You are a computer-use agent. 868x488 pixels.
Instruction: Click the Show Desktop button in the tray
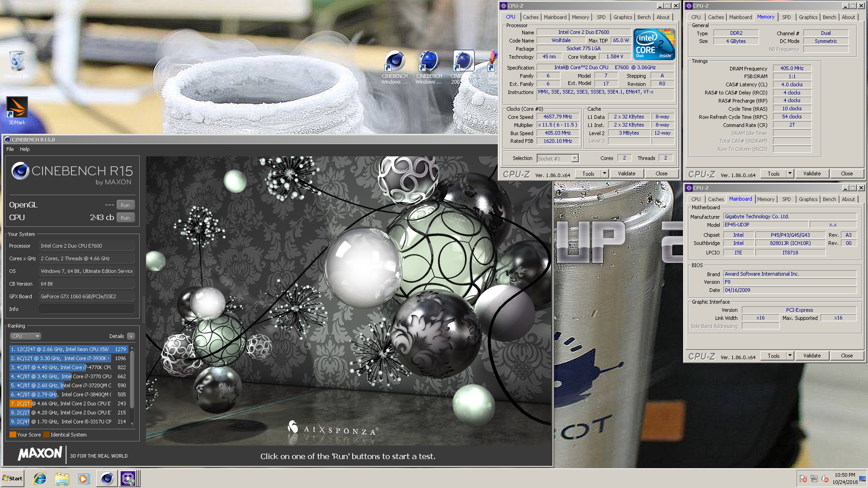(863, 479)
